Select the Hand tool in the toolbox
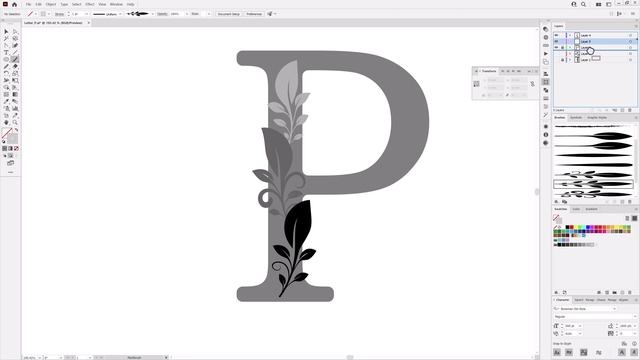Screen dimensions: 640x360 tap(6, 122)
